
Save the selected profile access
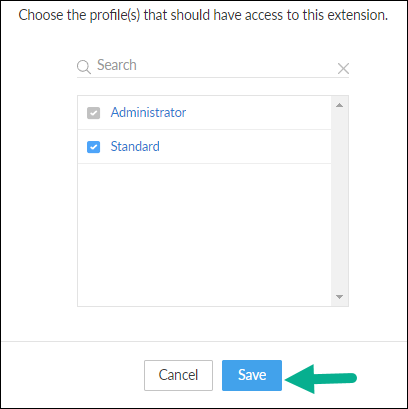pyautogui.click(x=252, y=375)
